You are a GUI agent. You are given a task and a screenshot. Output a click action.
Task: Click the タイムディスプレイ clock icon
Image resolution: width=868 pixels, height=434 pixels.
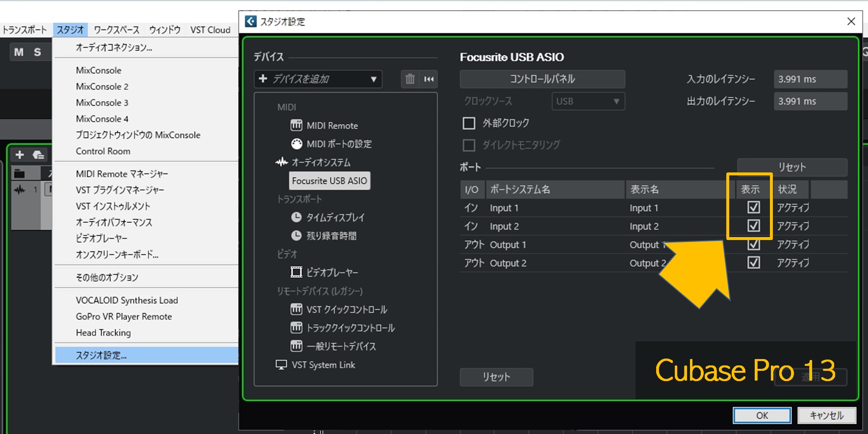(x=296, y=217)
